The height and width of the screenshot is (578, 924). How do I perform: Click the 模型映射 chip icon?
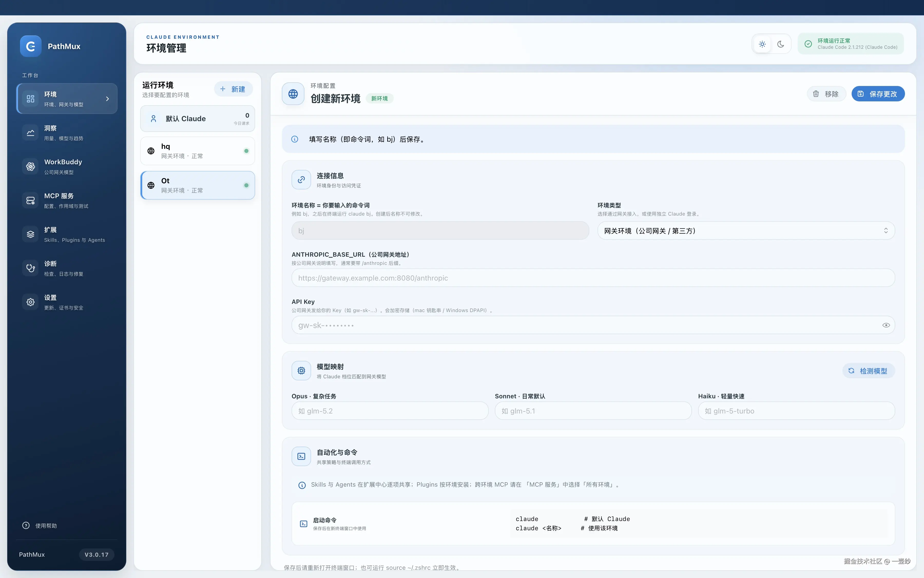point(301,371)
